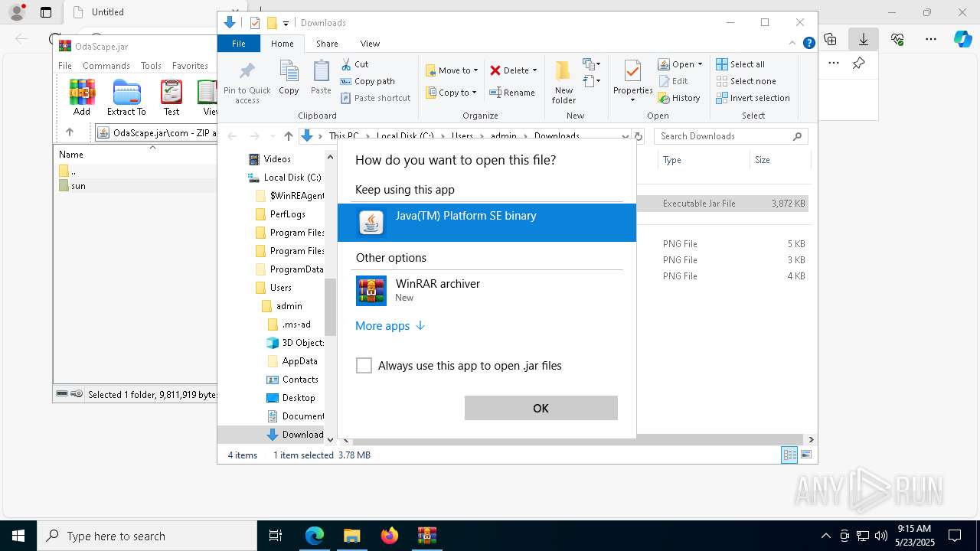Open WinRAR Commands menu

click(x=106, y=66)
